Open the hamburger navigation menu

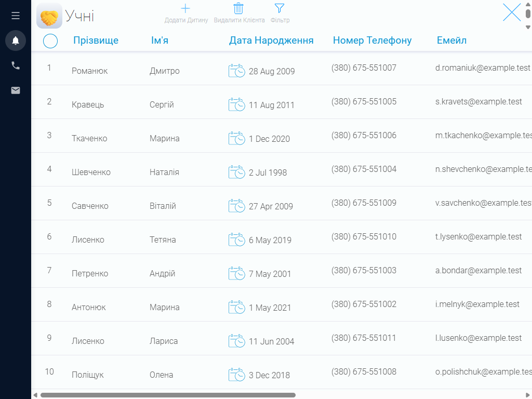pos(16,16)
